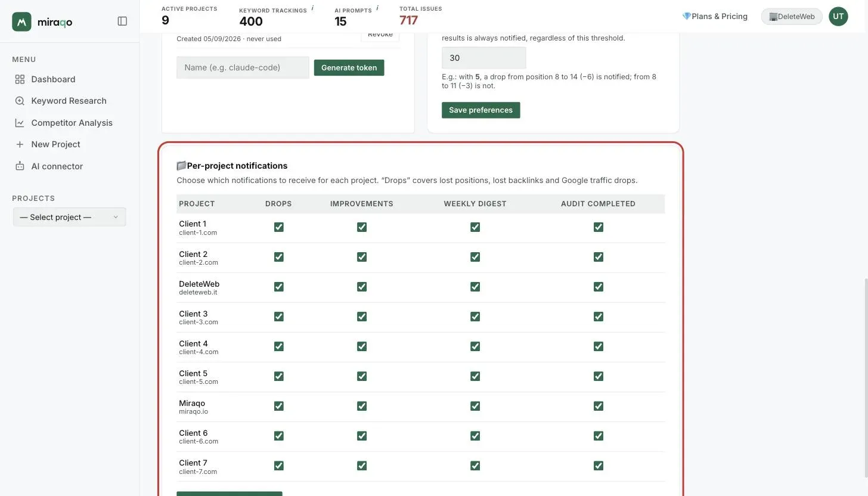Screen dimensions: 868x496
Task: Toggle Weekly Digest for Client 4
Action: point(475,346)
